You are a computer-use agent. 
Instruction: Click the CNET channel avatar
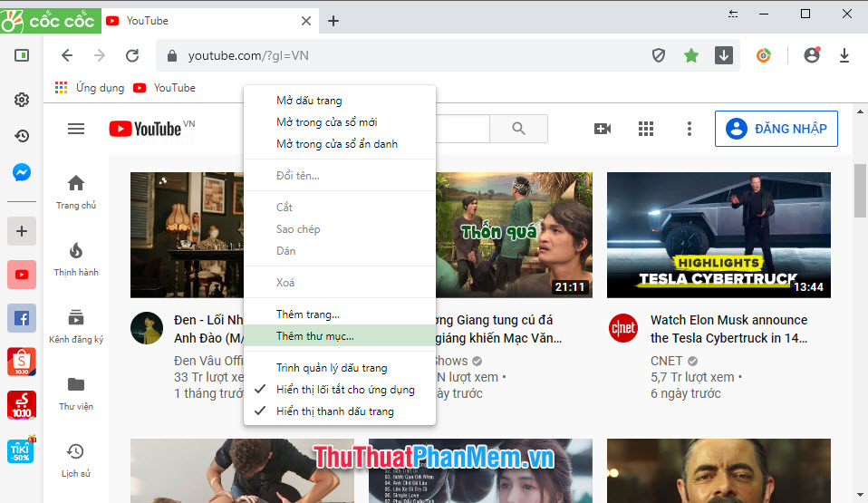pyautogui.click(x=622, y=328)
